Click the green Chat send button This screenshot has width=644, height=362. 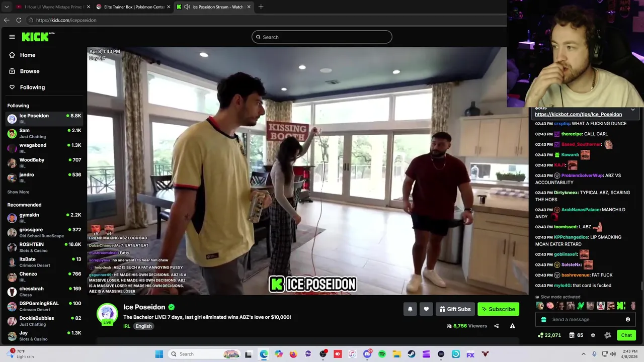pos(626,335)
